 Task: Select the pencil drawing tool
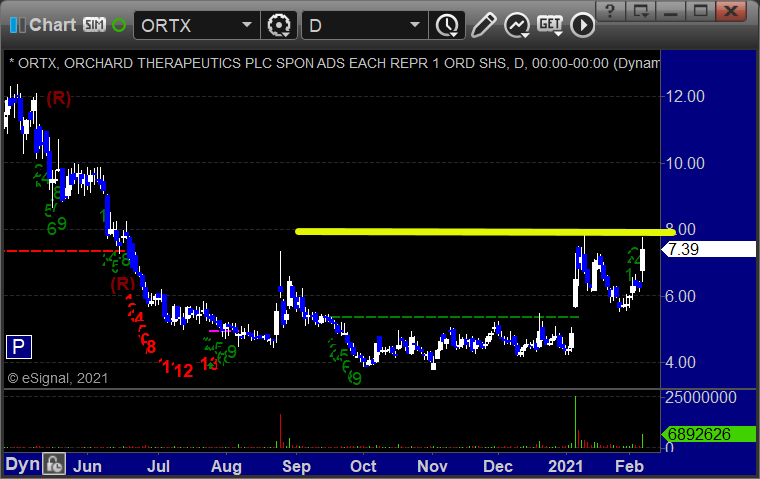[483, 25]
